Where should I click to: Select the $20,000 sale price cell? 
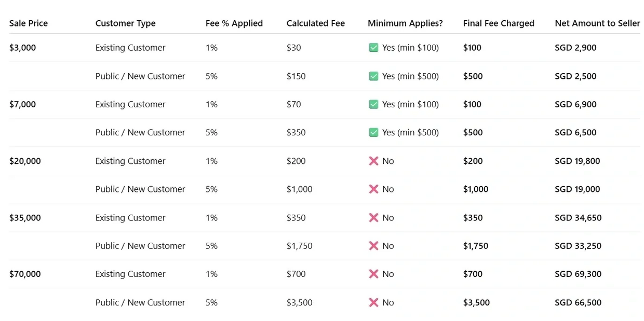(x=25, y=161)
